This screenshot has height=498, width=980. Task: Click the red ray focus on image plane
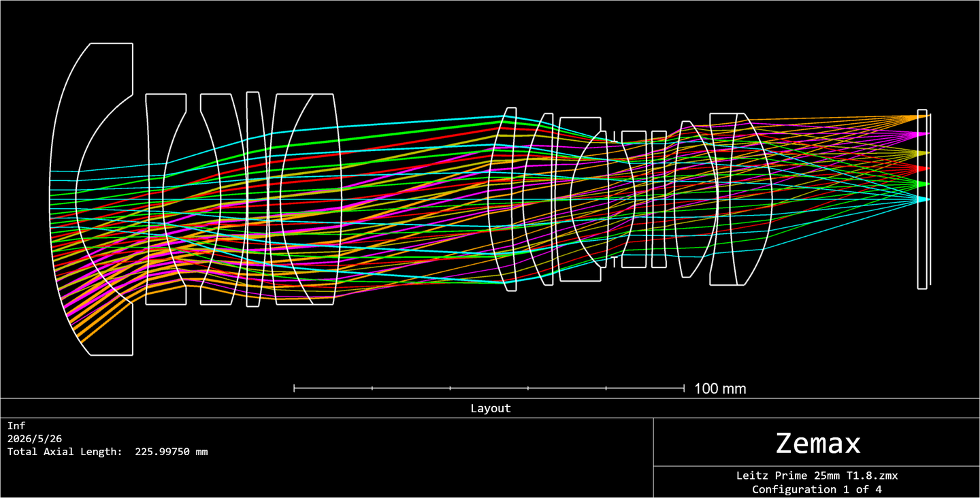pyautogui.click(x=923, y=168)
